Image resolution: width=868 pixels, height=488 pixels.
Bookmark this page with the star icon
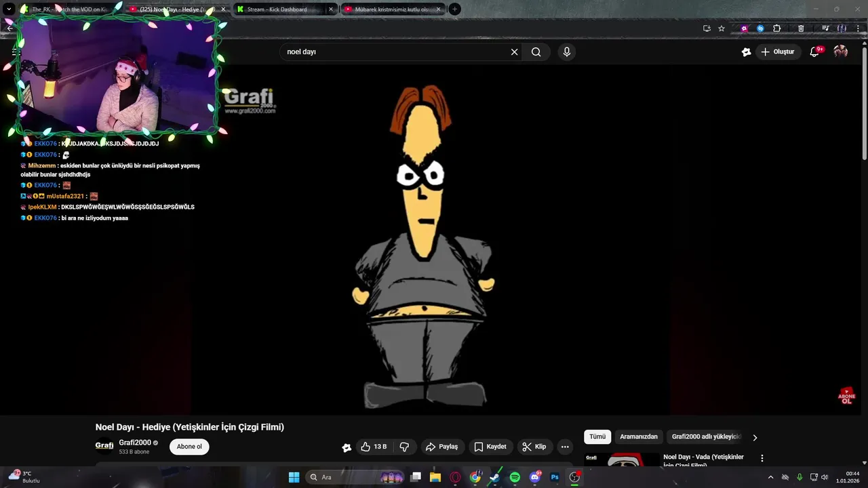pyautogui.click(x=722, y=28)
